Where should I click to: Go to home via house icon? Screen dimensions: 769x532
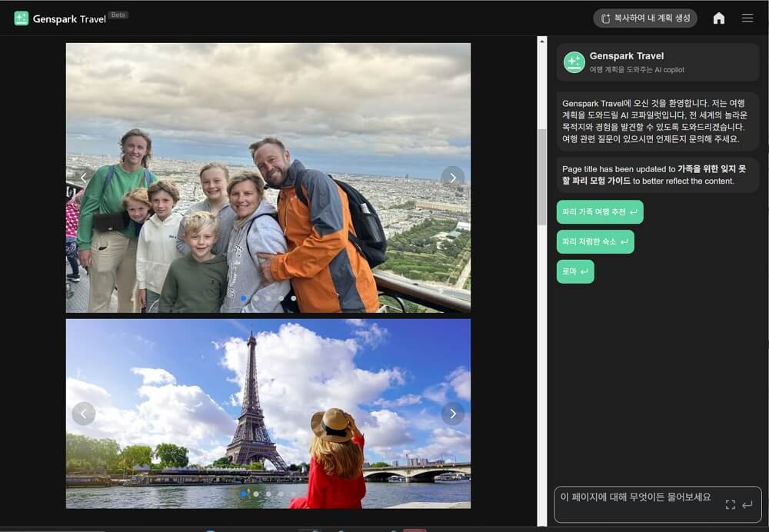(x=719, y=18)
